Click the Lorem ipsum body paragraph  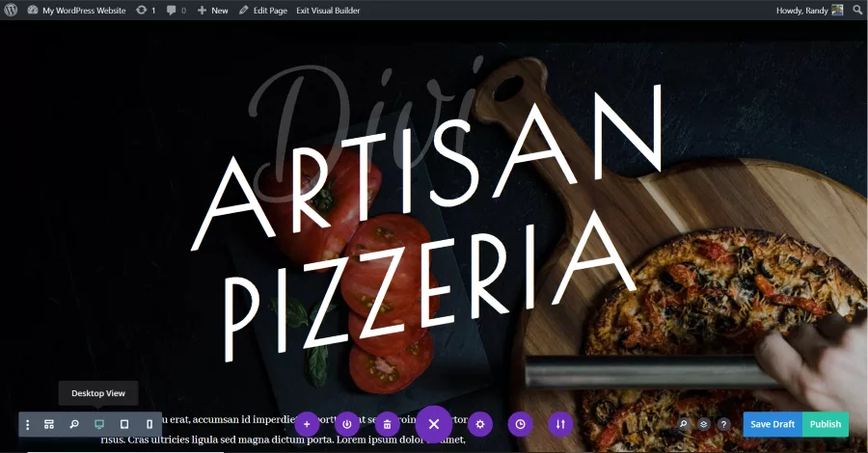pos(284,430)
